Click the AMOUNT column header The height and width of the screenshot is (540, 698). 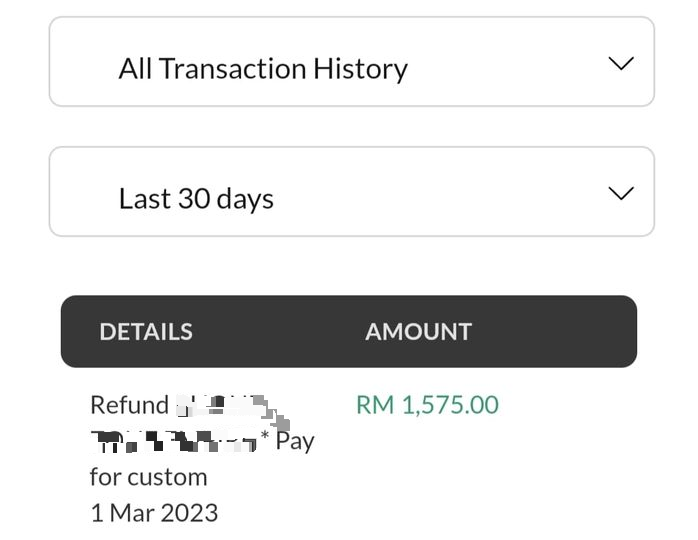pos(418,332)
